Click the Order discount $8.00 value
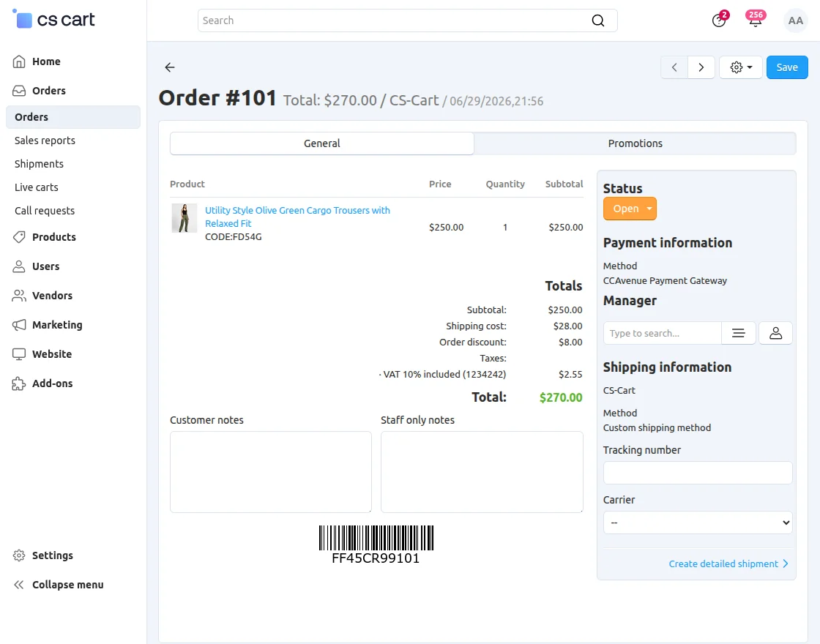 (x=570, y=342)
